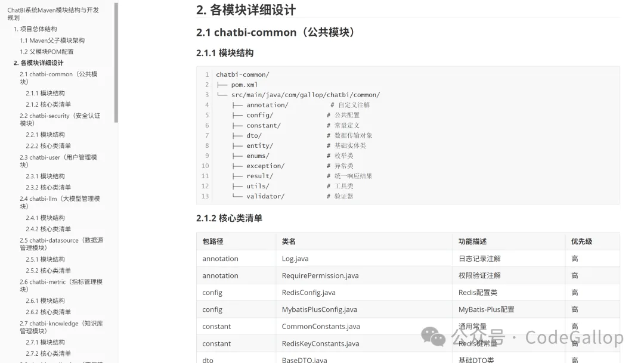Image resolution: width=644 pixels, height=363 pixels.
Task: Click the result/ line in code block
Action: 302,176
